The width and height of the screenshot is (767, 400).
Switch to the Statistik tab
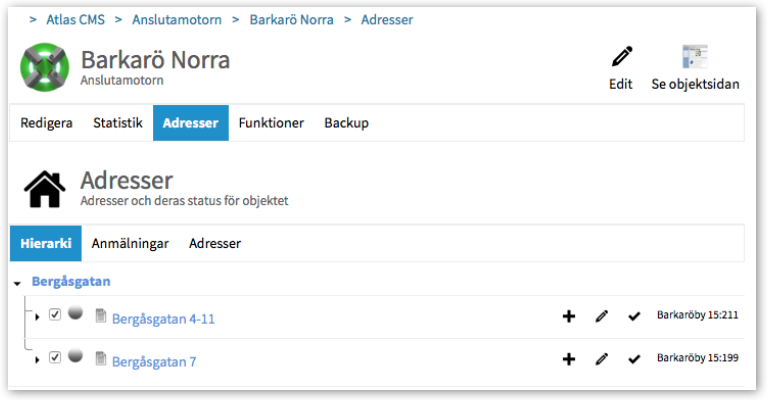(118, 123)
